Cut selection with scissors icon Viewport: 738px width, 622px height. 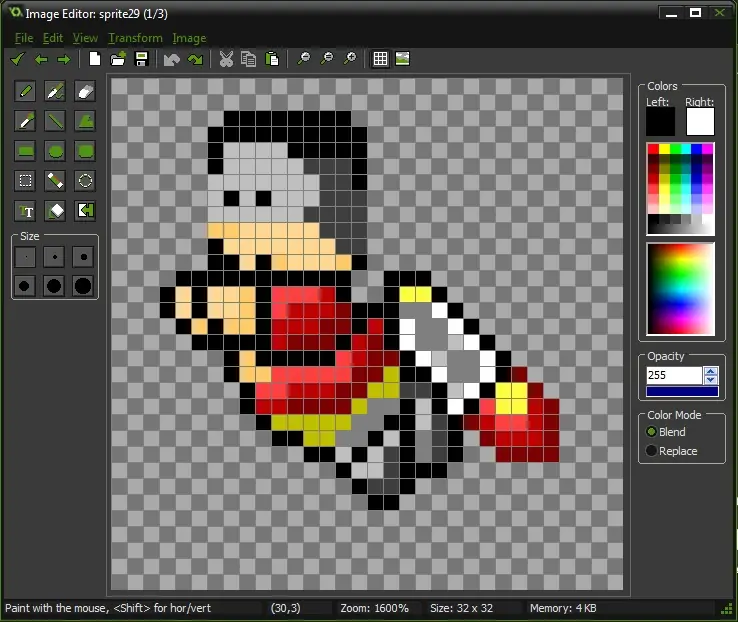226,59
